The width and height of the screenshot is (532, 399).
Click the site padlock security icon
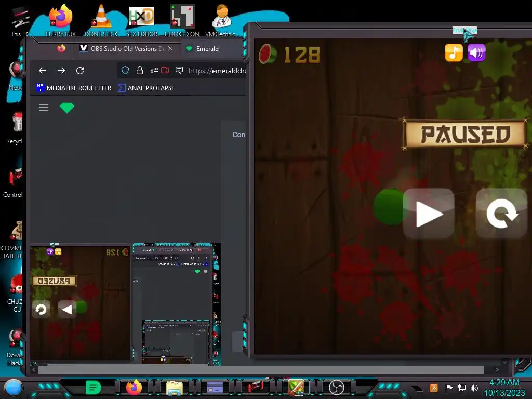(x=139, y=70)
